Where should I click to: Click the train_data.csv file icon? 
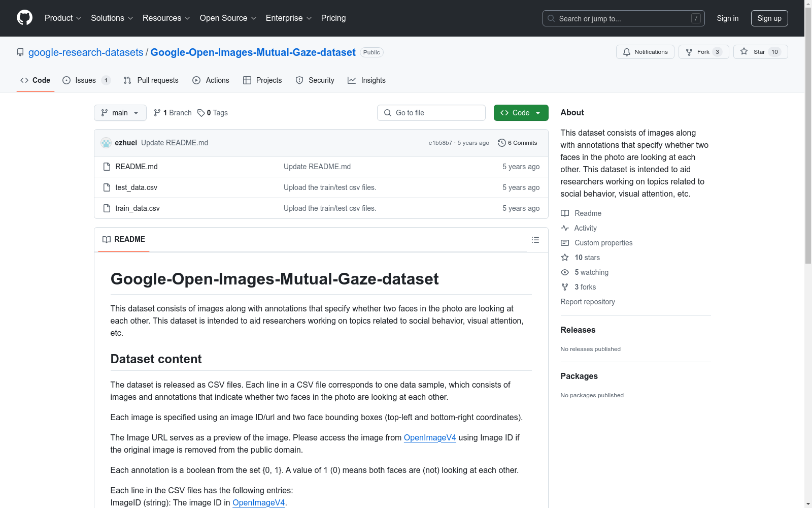click(x=107, y=208)
